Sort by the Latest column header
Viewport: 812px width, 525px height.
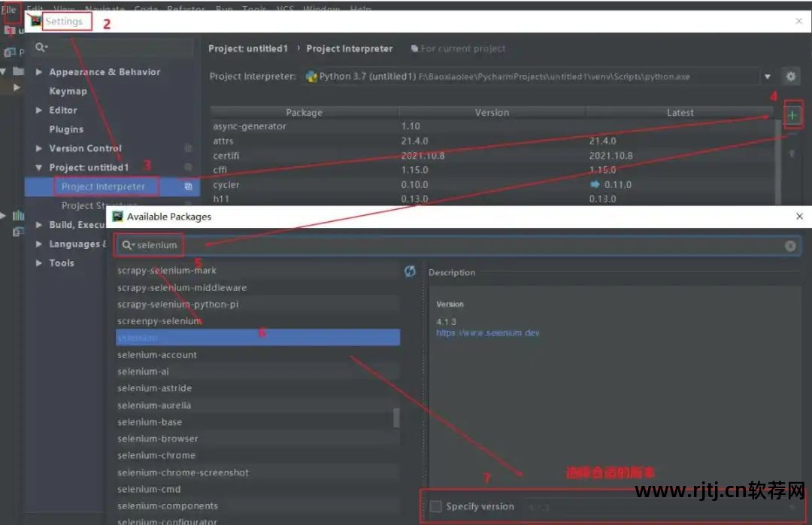(x=680, y=113)
